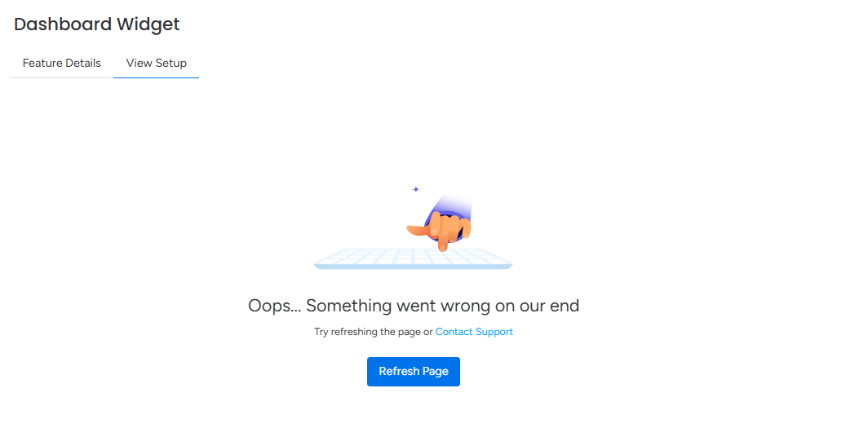Click the index fingertip touching the grid
868x428 pixels.
coord(442,248)
